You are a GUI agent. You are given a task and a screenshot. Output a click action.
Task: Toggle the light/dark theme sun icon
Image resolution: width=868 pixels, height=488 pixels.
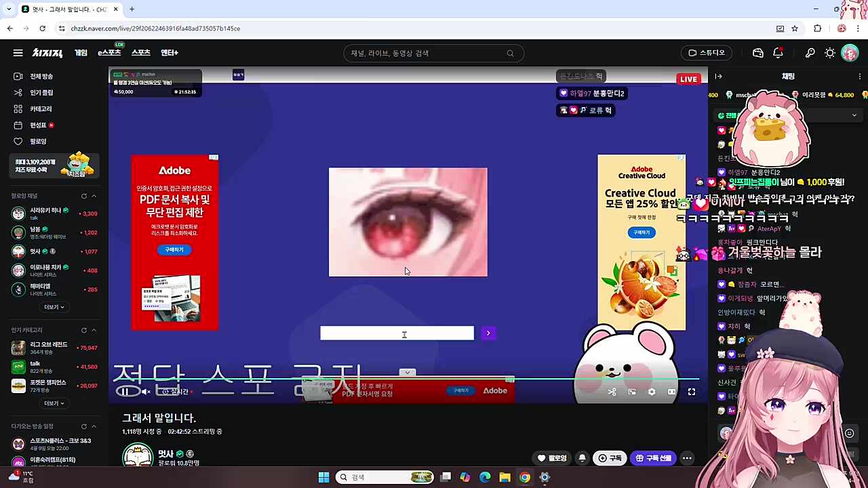[830, 53]
